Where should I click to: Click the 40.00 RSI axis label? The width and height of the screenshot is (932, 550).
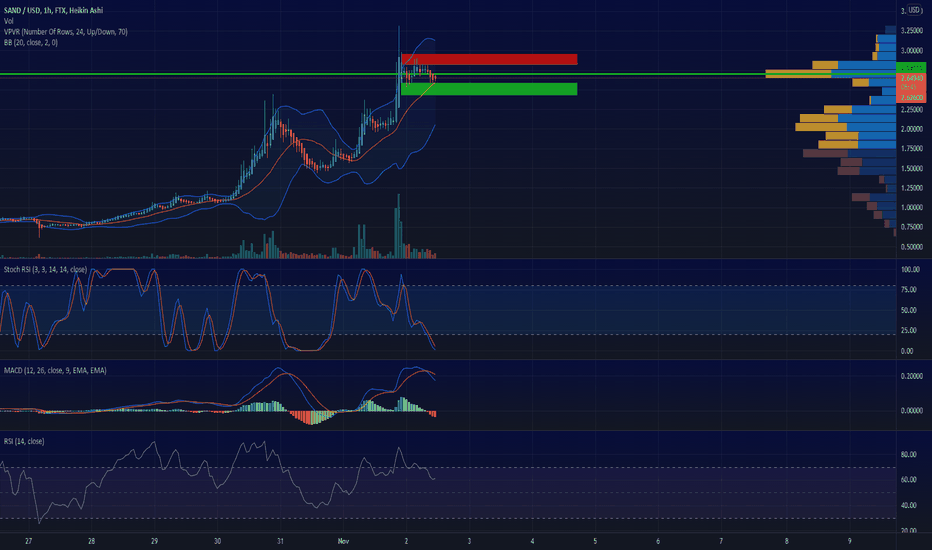click(x=908, y=506)
